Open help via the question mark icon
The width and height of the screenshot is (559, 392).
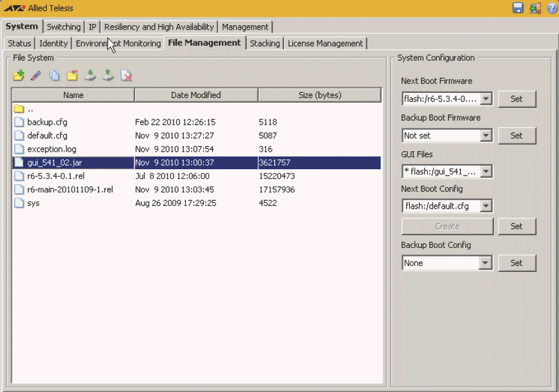click(551, 8)
